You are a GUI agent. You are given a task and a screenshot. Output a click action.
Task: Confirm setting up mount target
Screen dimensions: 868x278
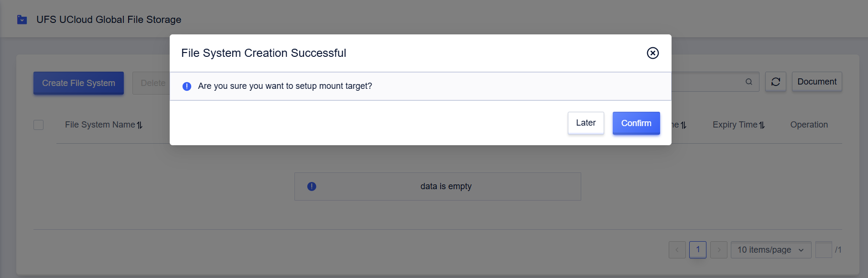[x=636, y=123]
